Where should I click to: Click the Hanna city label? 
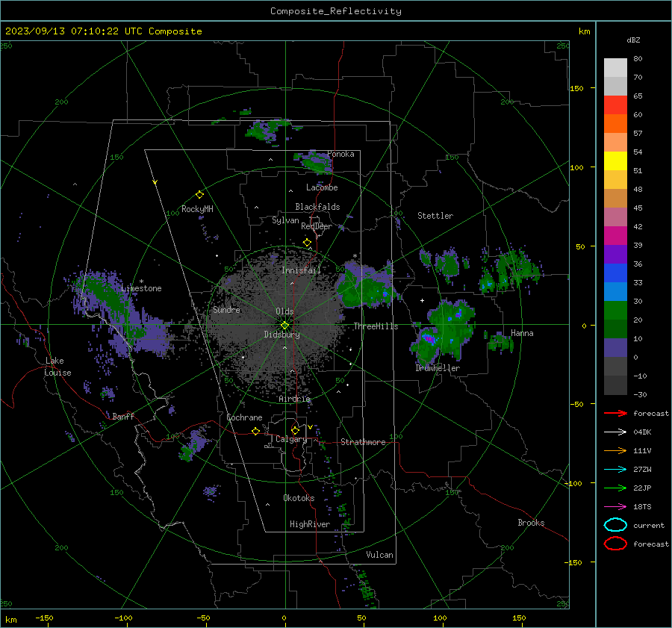[522, 333]
